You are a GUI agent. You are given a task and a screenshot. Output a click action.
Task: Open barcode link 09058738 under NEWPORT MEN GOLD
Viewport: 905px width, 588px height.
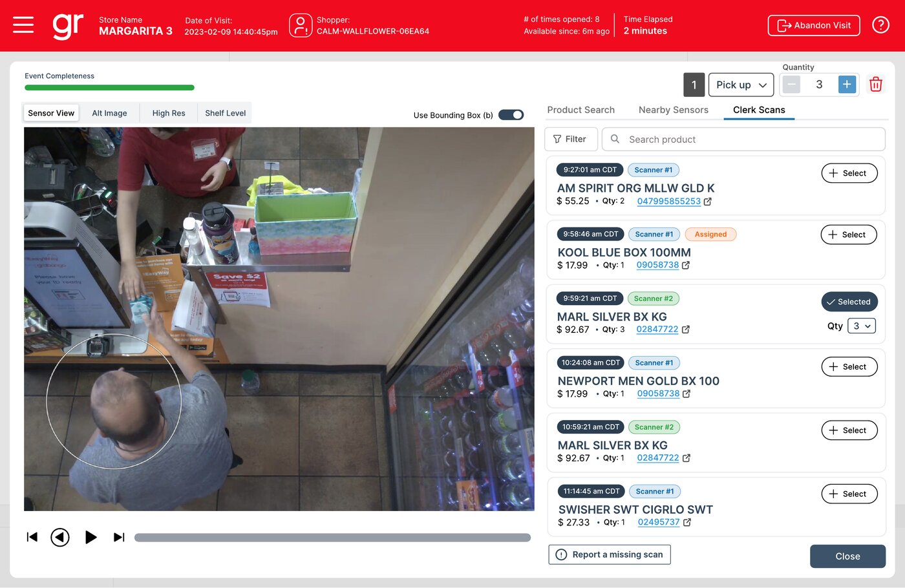658,394
